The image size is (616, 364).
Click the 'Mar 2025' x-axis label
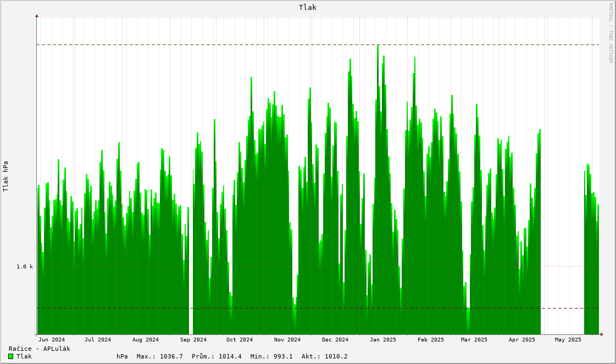(x=474, y=340)
